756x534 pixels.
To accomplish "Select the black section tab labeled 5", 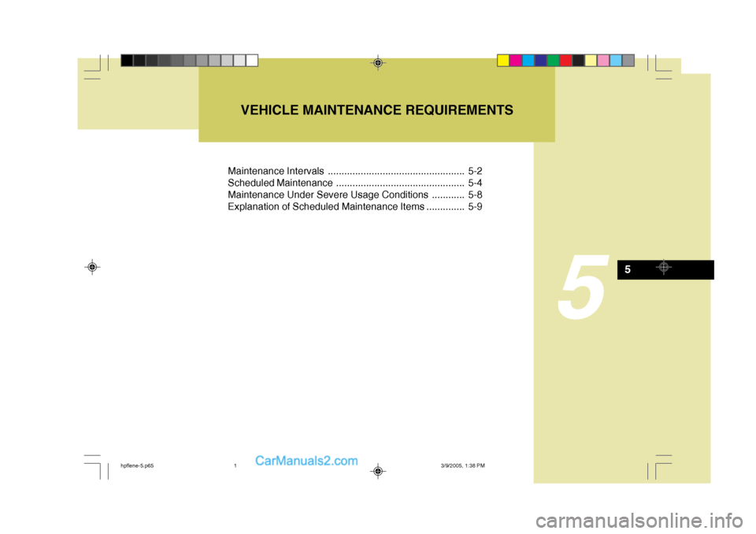I will pyautogui.click(x=665, y=269).
